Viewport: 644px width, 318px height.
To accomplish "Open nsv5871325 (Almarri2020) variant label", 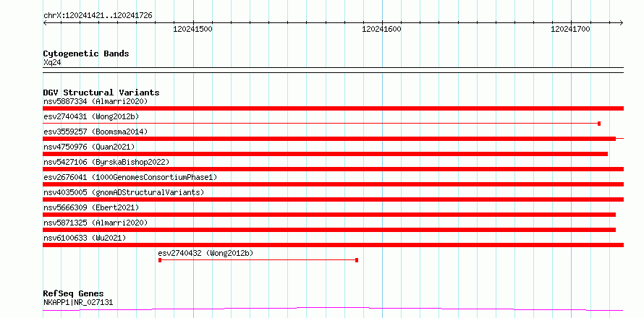I will tap(96, 223).
